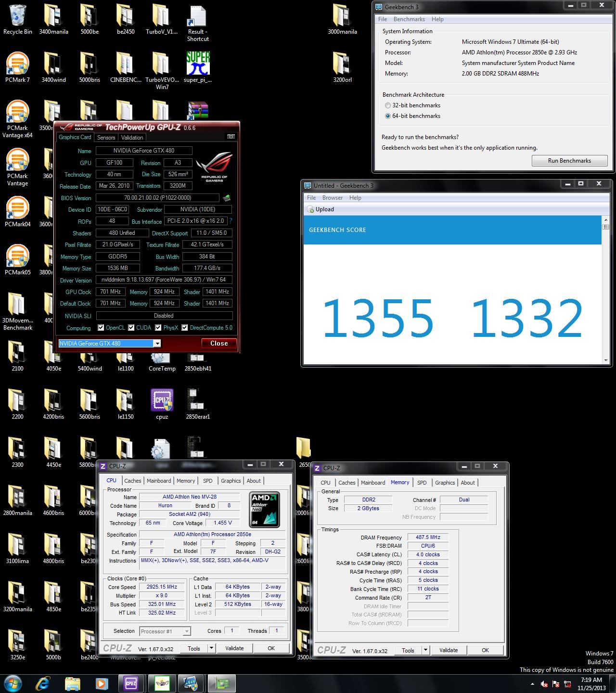Click OK in CPU-Z CPU-tab window

point(271,648)
